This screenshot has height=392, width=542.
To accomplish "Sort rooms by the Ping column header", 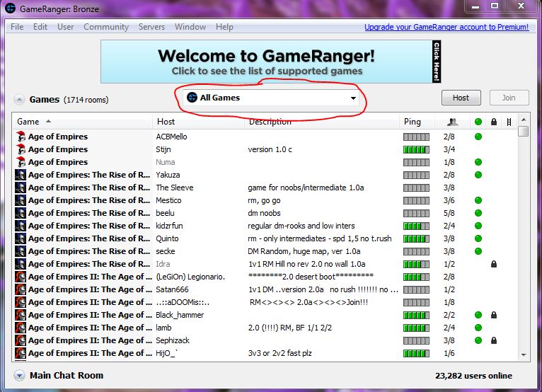I will tap(412, 122).
